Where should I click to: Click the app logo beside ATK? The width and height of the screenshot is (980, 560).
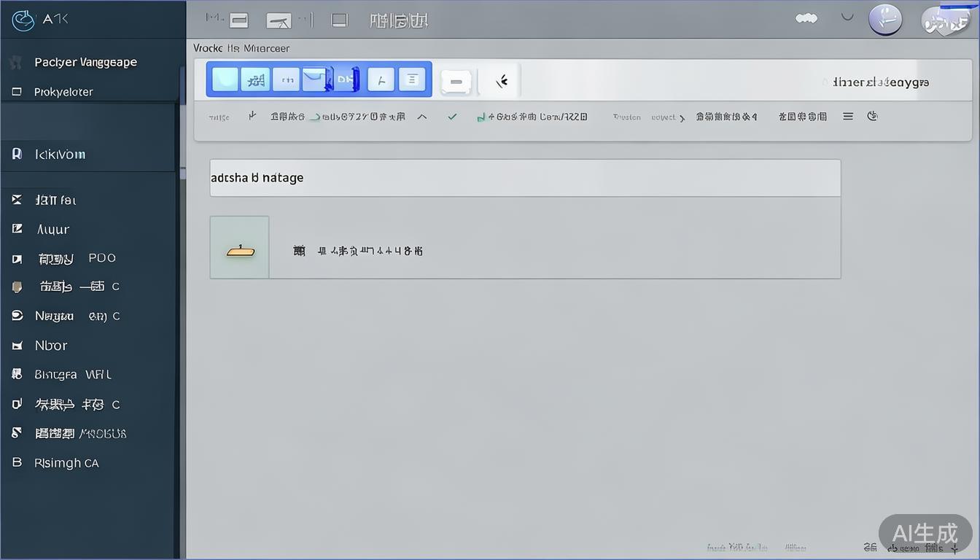(23, 20)
